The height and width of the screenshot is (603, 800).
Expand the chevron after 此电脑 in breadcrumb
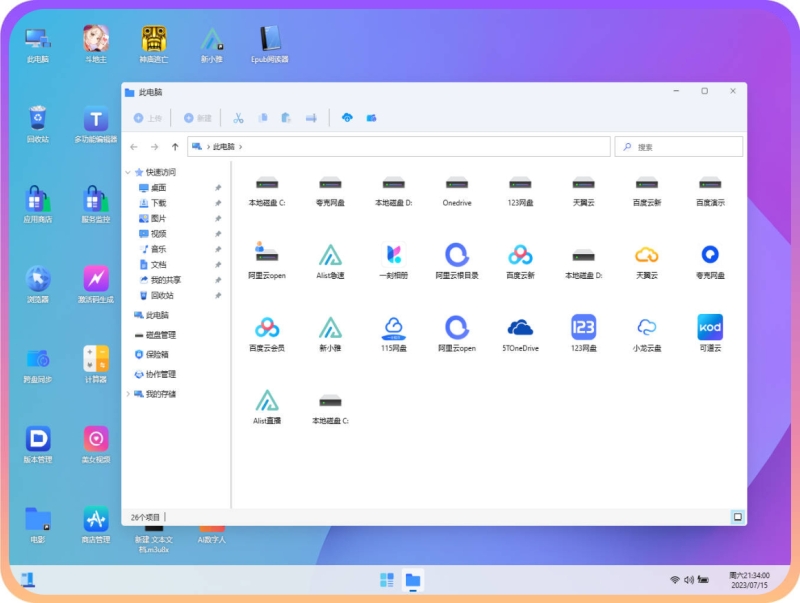[240, 147]
